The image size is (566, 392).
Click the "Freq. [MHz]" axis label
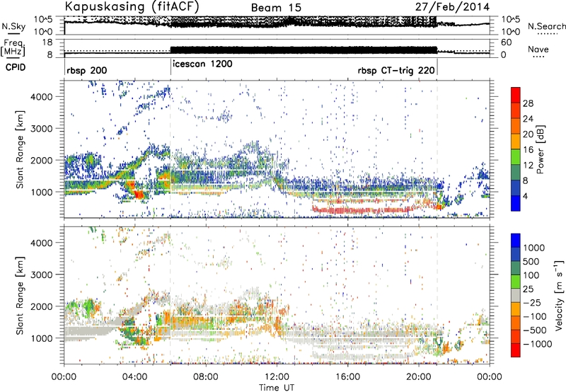[x=13, y=47]
